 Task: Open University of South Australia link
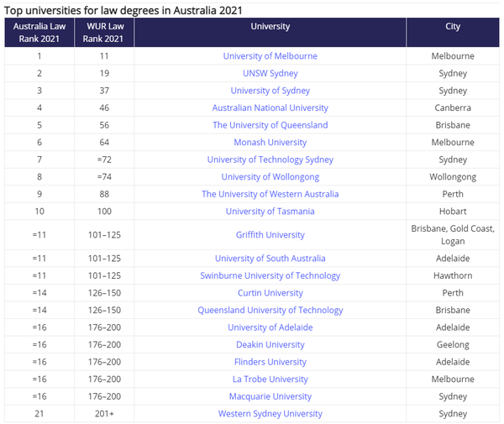pyautogui.click(x=270, y=259)
